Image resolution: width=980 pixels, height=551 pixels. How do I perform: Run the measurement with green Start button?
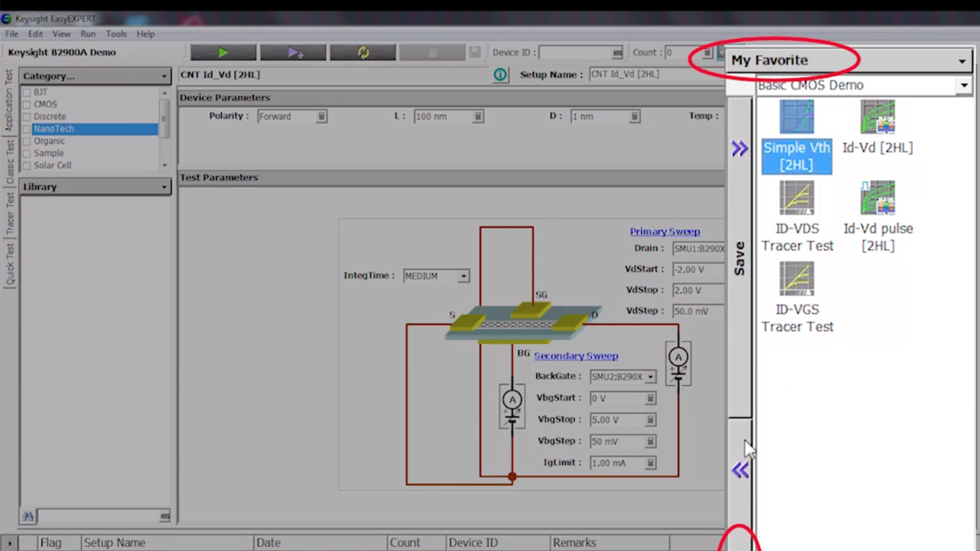pos(223,52)
